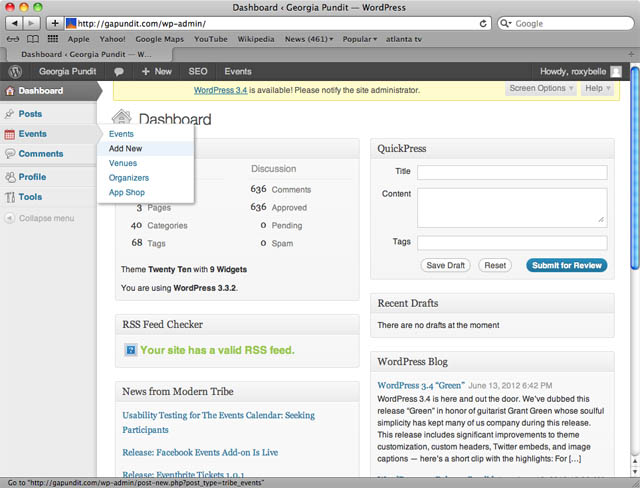Open WordPress 3.4 "Green" blog post link
Viewport: 640px width, 488px height.
pyautogui.click(x=421, y=385)
